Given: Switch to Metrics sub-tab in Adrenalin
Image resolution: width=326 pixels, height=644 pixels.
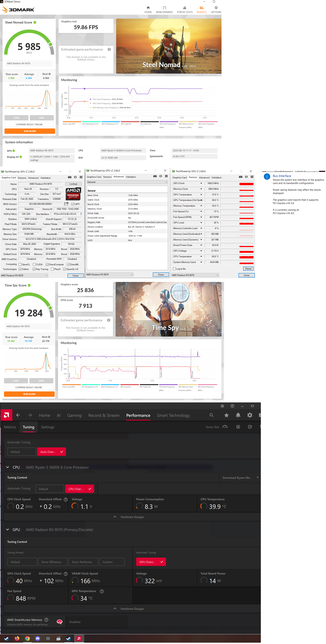Looking at the screenshot, I should [x=10, y=427].
